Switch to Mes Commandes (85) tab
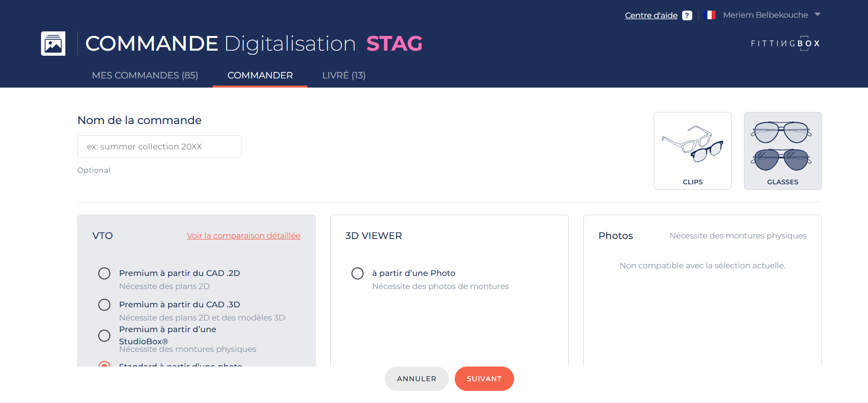The height and width of the screenshot is (403, 868). click(x=145, y=75)
